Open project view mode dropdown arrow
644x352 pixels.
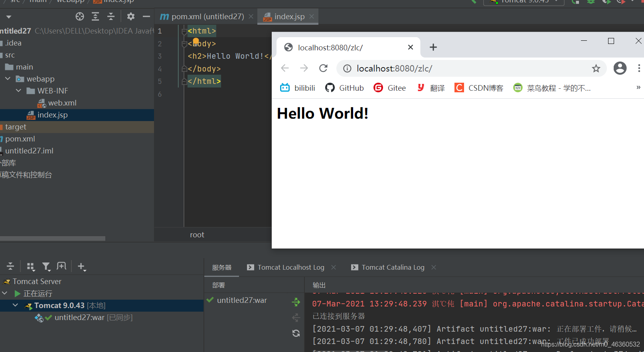coord(9,17)
